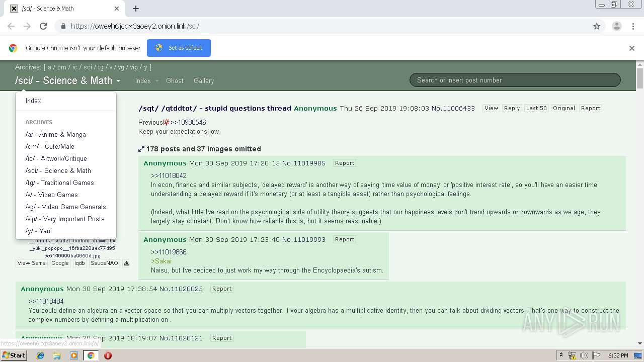The image size is (644, 362).
Task: Download the image with the download icon
Action: tap(127, 263)
